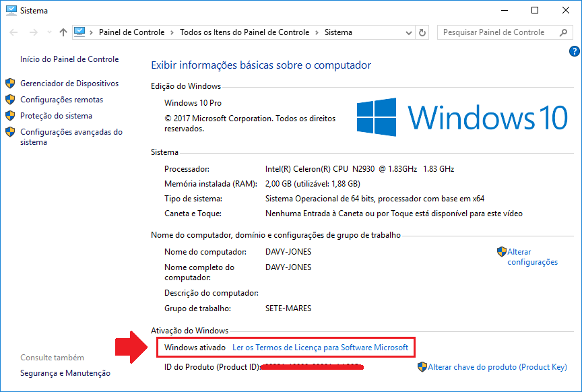Viewport: 582px width, 392px height.
Task: Click the 'Windows 10 Pro' edition text
Action: click(193, 103)
